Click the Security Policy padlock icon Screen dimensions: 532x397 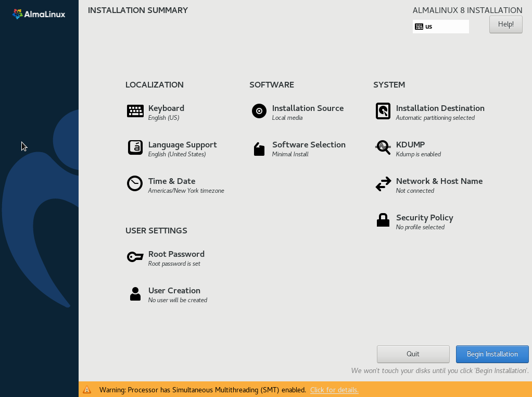pos(383,220)
